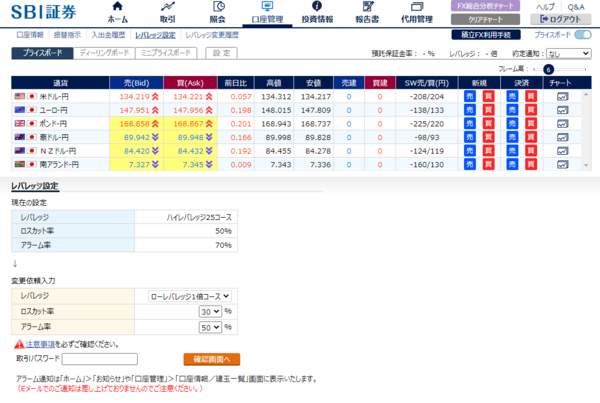The image size is (600, 403).
Task: Click the 7.345 ask price for 南アランド-円
Action: pos(193,165)
